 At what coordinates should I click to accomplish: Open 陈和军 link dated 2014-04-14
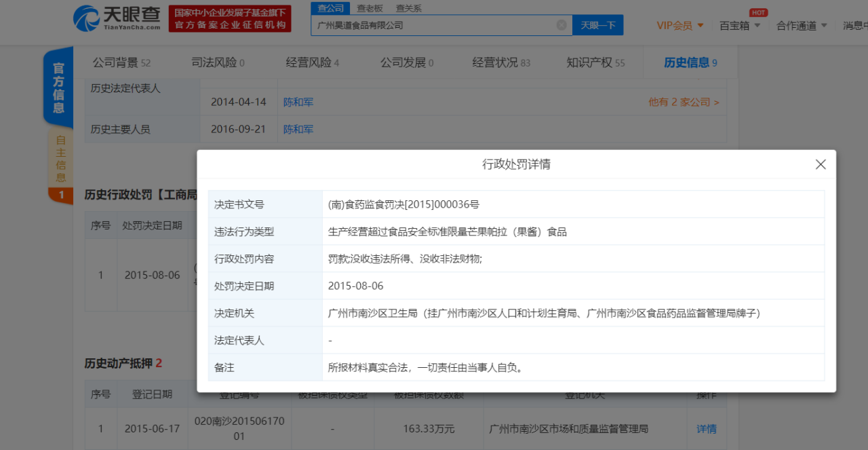[298, 102]
